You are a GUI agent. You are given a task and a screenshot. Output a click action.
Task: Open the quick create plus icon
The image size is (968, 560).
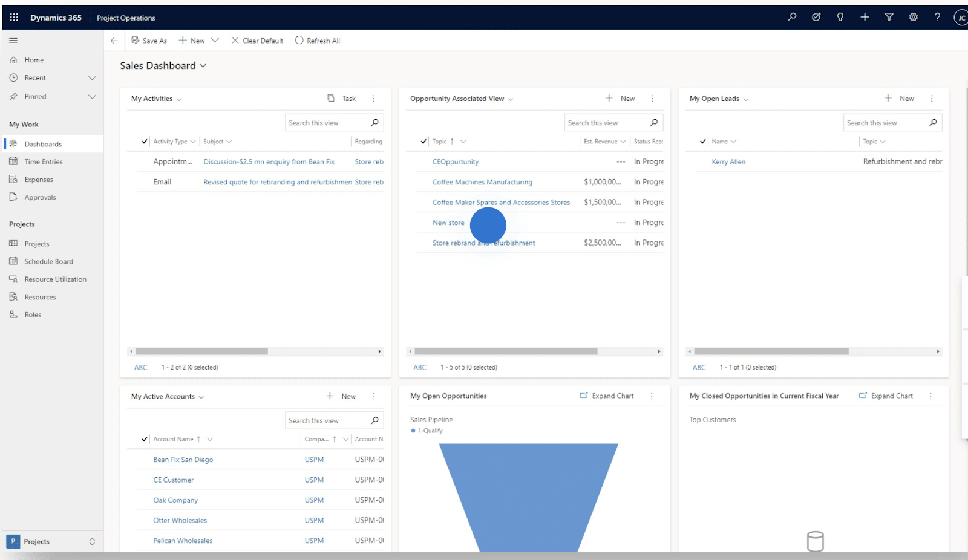[x=865, y=17]
